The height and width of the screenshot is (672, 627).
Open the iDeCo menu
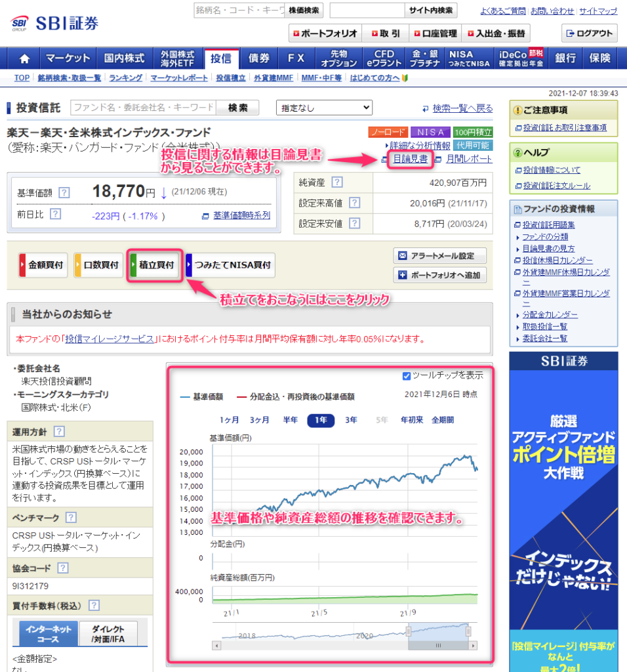pos(521,58)
